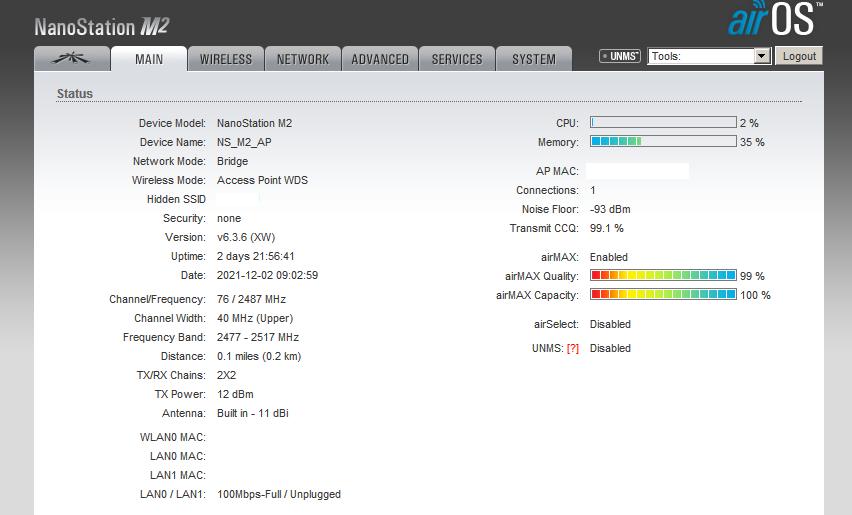Click the Status section heading
852x515 pixels.
75,93
